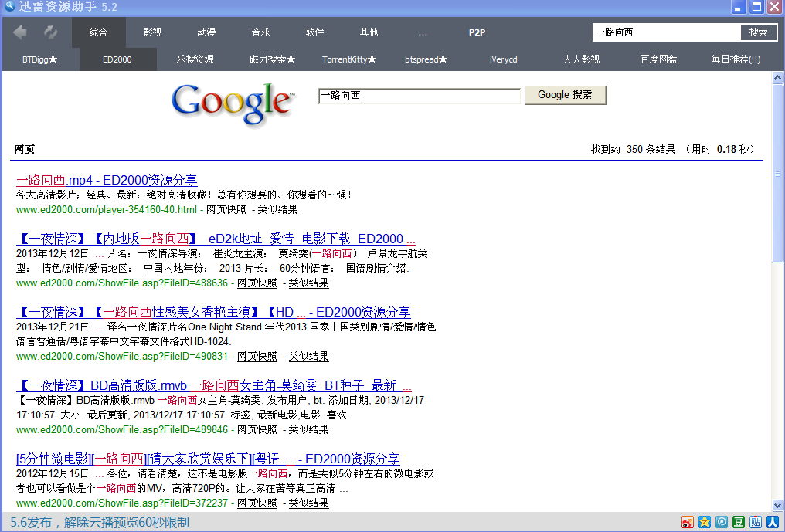Open 网页快照 for FileID=488636 result
The height and width of the screenshot is (532, 785).
pyautogui.click(x=257, y=283)
